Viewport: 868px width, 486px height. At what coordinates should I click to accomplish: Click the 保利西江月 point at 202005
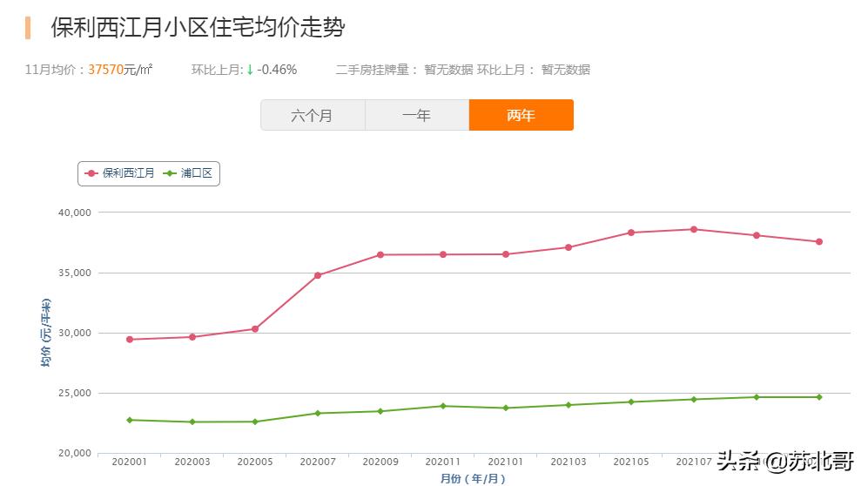point(255,329)
